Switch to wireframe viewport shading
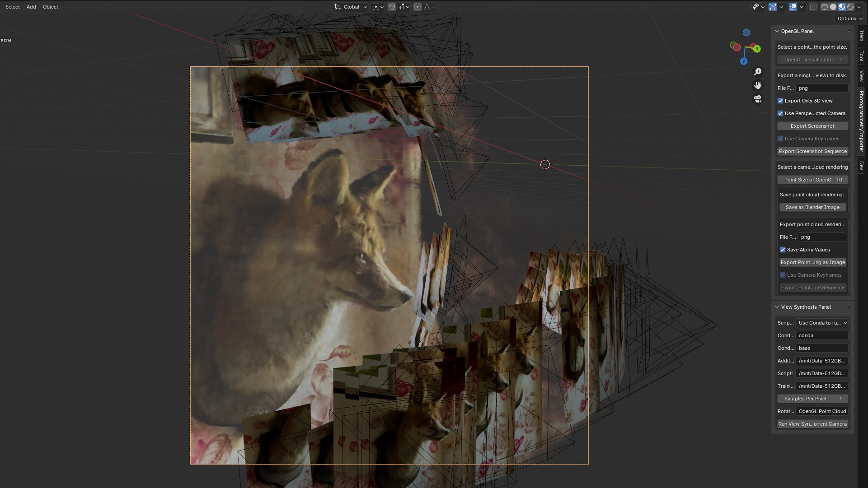Viewport: 868px width, 488px height. 825,7
